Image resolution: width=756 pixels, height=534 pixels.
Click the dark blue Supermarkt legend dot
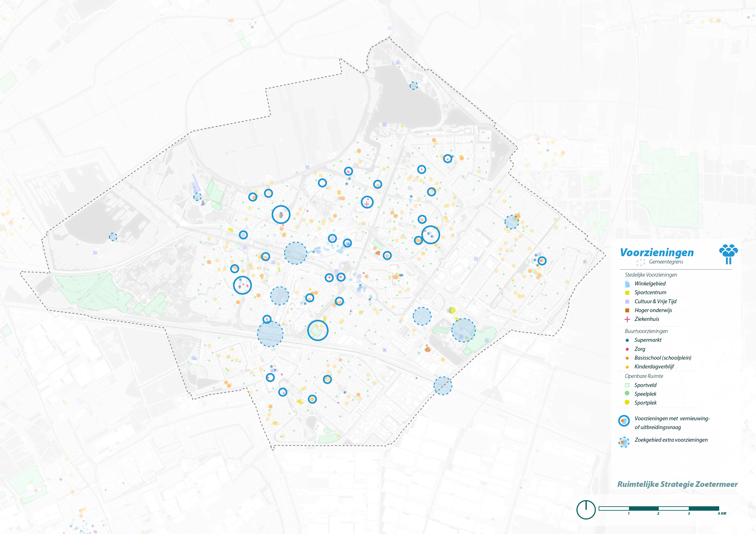click(627, 340)
